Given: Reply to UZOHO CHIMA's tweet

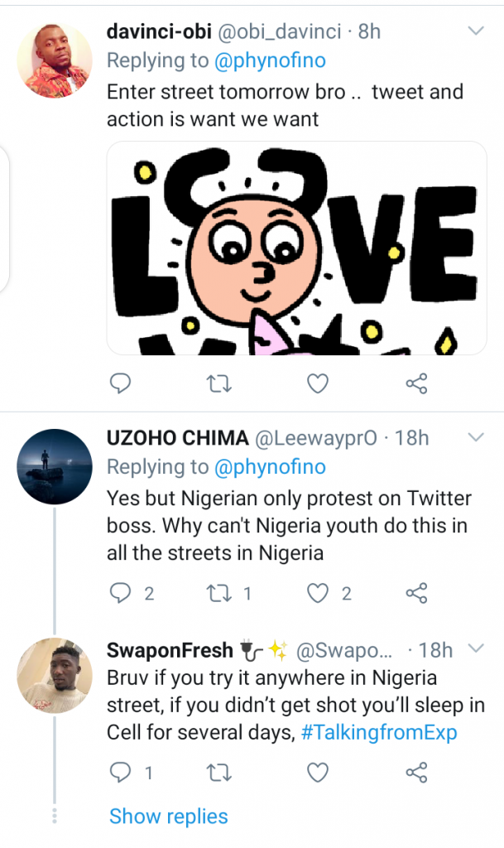Looking at the screenshot, I should [x=120, y=593].
